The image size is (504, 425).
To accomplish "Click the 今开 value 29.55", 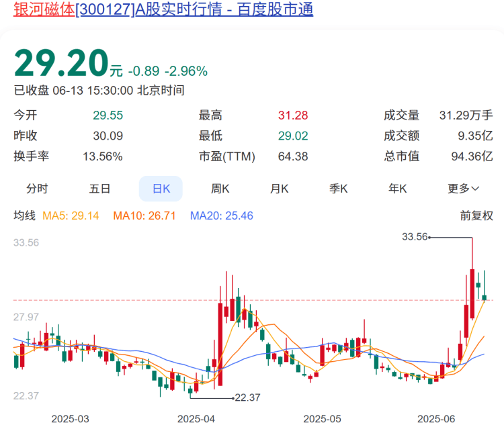I will 108,115.
